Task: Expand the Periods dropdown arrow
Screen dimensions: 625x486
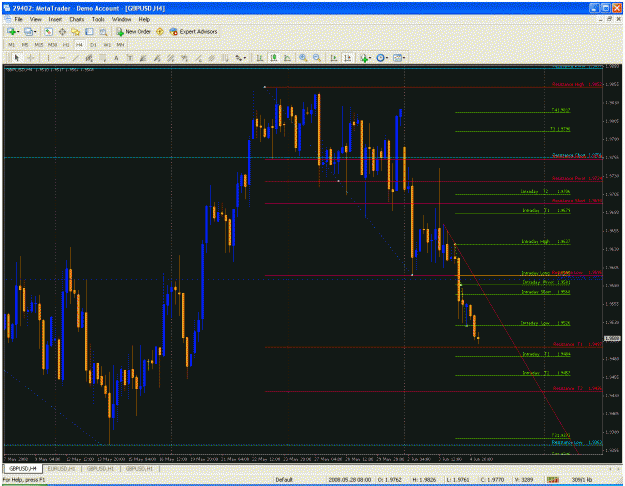Action: click(387, 58)
